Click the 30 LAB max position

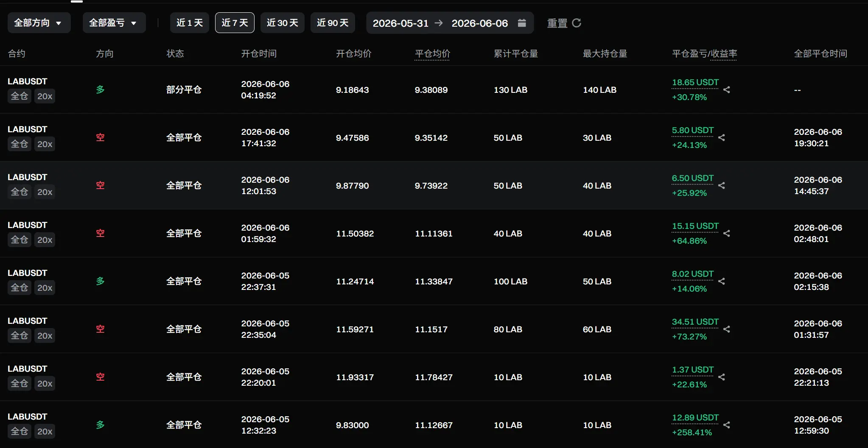[x=597, y=138]
